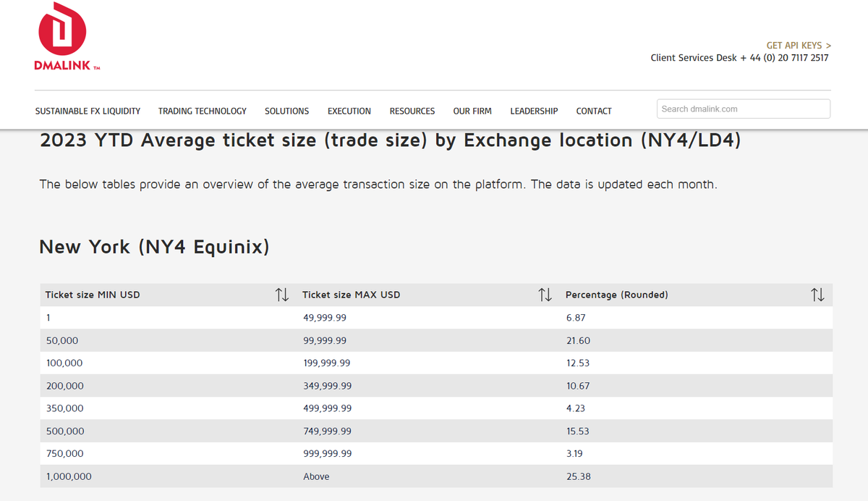Viewport: 868px width, 501px height.
Task: Open Resources menu
Action: 412,111
